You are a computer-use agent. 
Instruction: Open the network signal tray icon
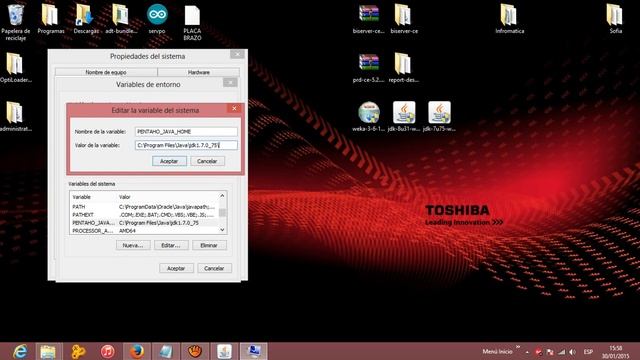coord(562,352)
